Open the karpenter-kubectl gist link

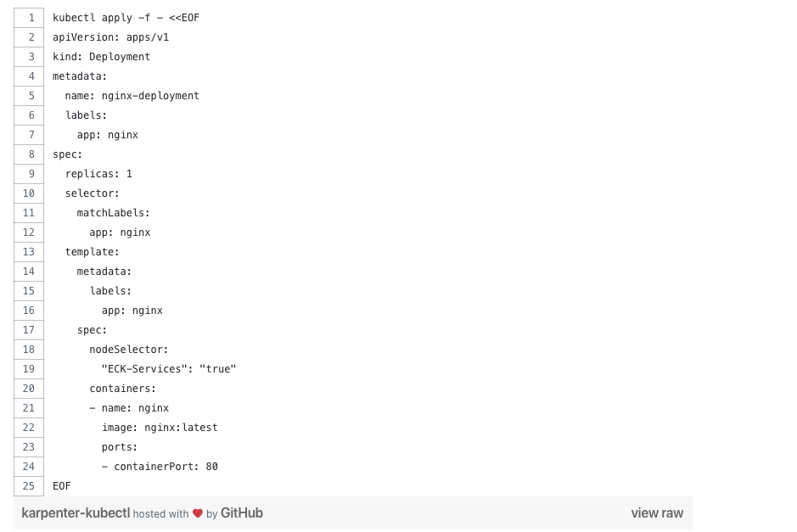pos(76,513)
